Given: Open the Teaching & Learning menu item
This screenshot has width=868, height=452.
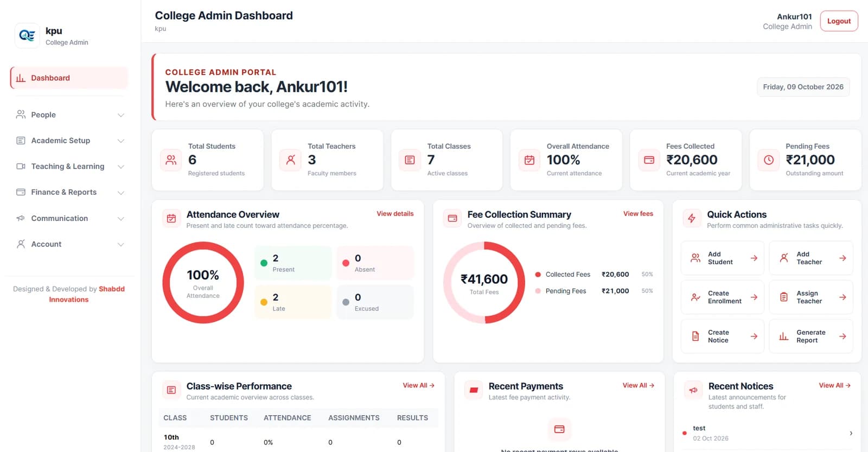Looking at the screenshot, I should [x=69, y=167].
